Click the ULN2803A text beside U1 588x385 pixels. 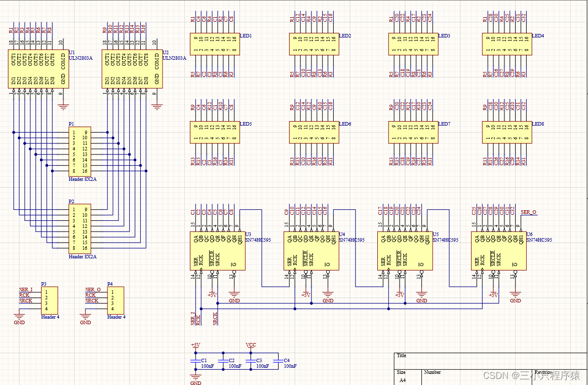tap(81, 58)
